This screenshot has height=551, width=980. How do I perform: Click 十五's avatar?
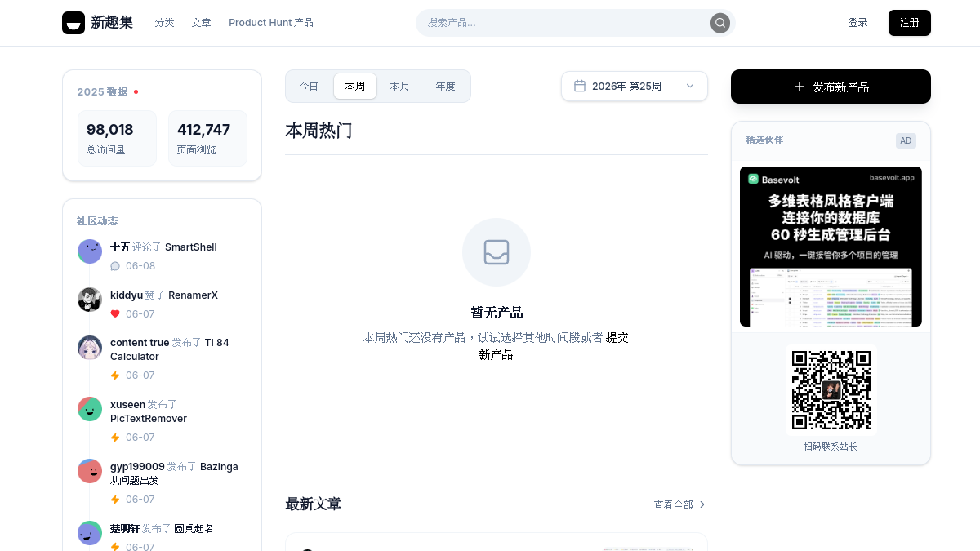90,251
